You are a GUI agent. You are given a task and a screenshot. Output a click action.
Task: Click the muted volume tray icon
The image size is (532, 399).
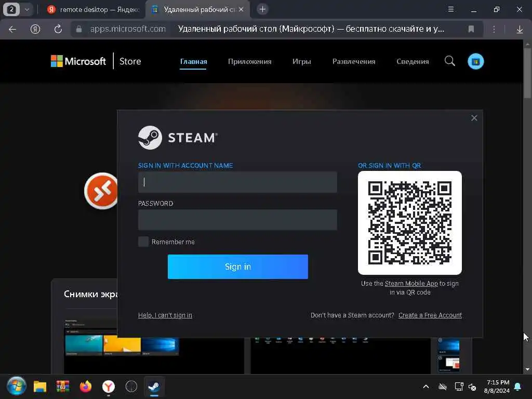click(x=472, y=387)
